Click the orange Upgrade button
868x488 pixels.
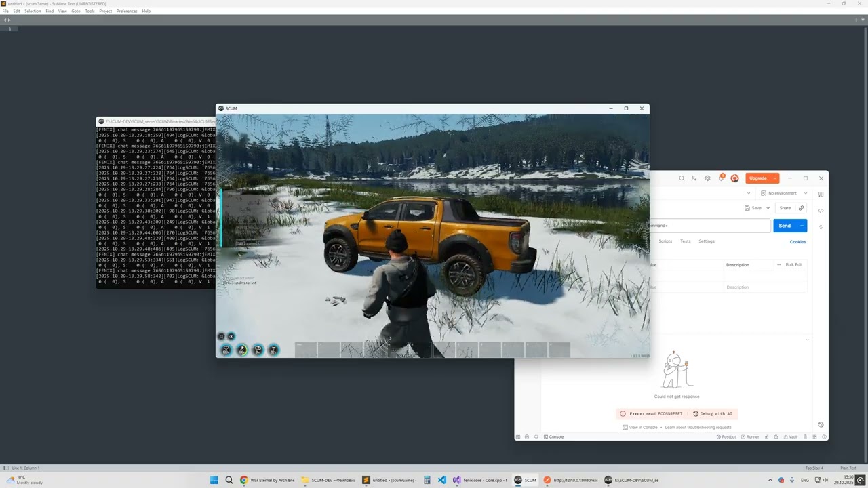(x=758, y=178)
